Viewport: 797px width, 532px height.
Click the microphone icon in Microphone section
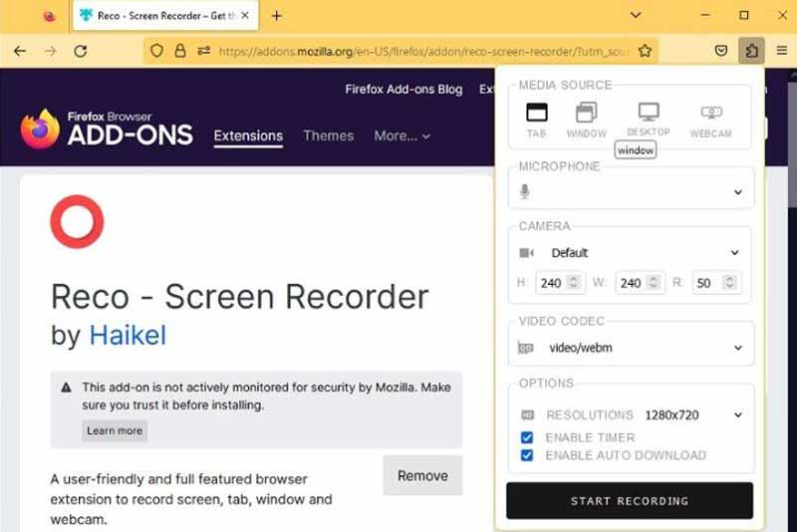[525, 191]
